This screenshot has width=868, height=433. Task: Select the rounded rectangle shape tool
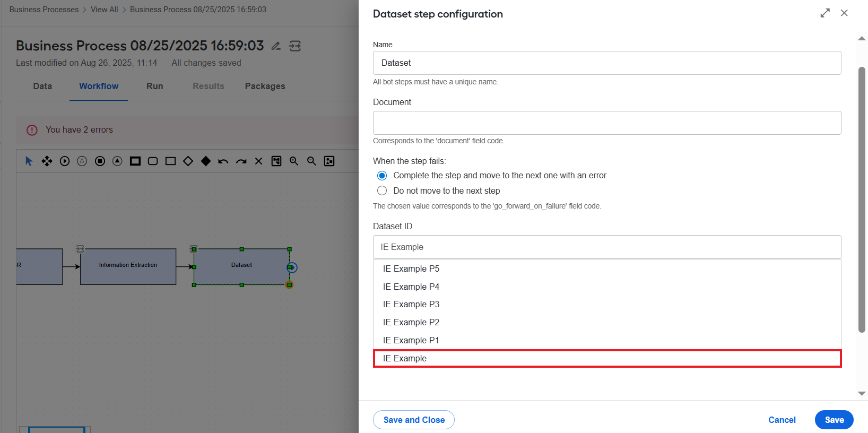(x=153, y=161)
